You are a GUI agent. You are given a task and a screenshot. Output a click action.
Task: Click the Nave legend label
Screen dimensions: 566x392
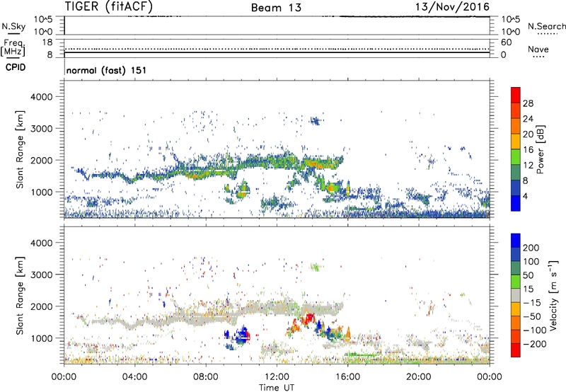click(538, 50)
